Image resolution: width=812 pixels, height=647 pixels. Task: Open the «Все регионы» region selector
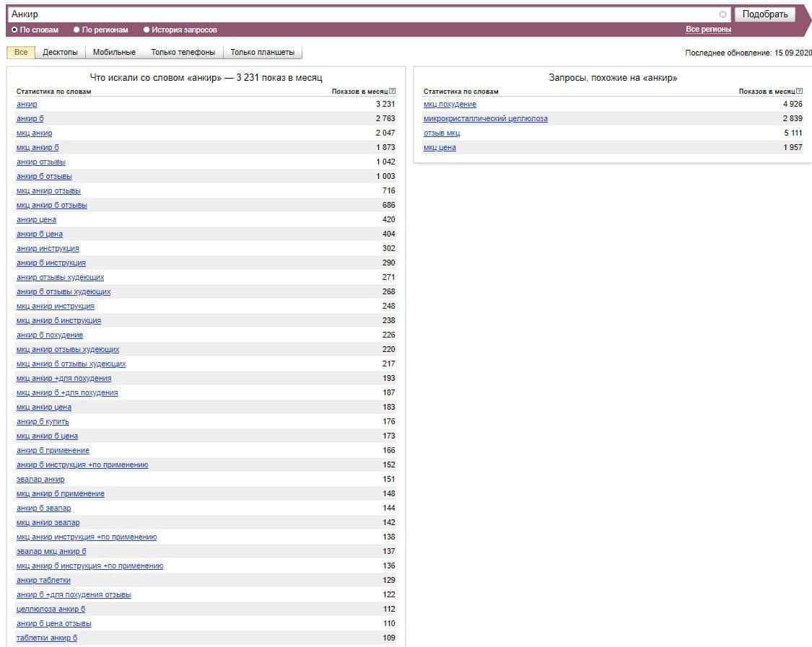(708, 30)
